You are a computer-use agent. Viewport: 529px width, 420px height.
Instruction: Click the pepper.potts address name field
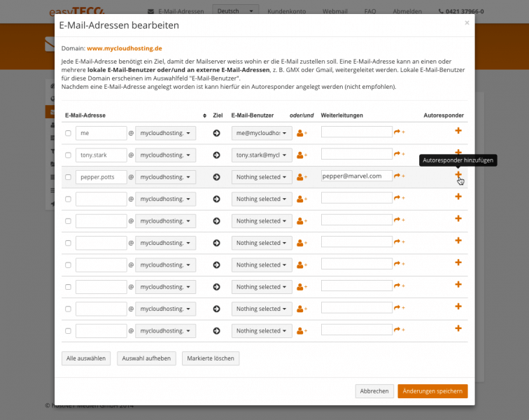point(101,177)
